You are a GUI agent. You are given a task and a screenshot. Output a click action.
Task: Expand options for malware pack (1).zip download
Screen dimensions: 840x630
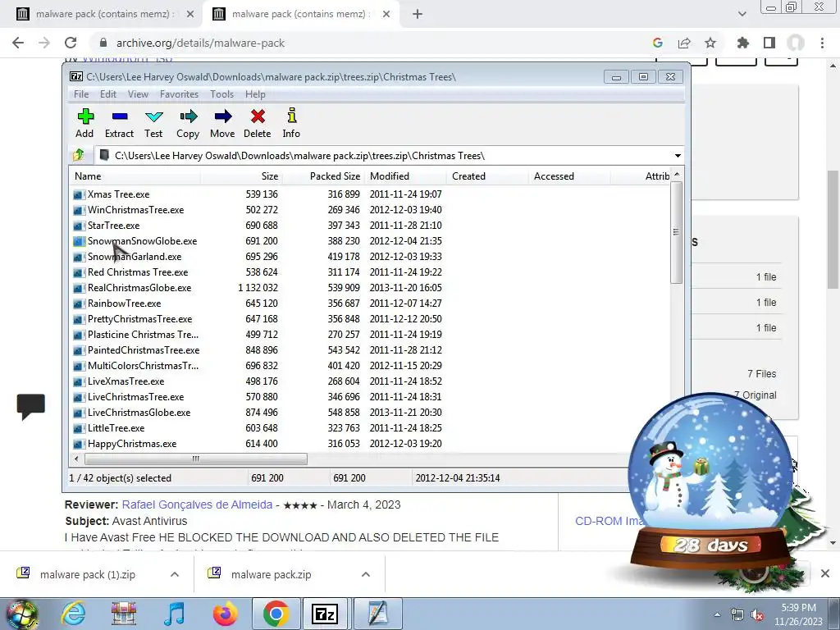coord(175,574)
